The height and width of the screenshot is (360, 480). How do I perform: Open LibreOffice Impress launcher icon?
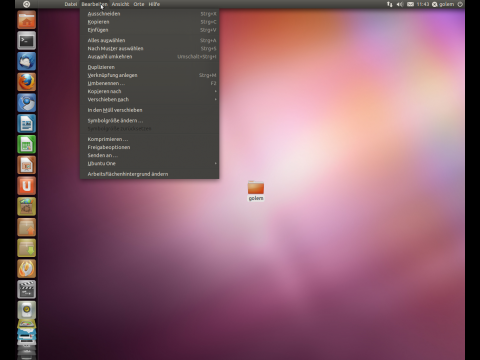click(x=27, y=165)
